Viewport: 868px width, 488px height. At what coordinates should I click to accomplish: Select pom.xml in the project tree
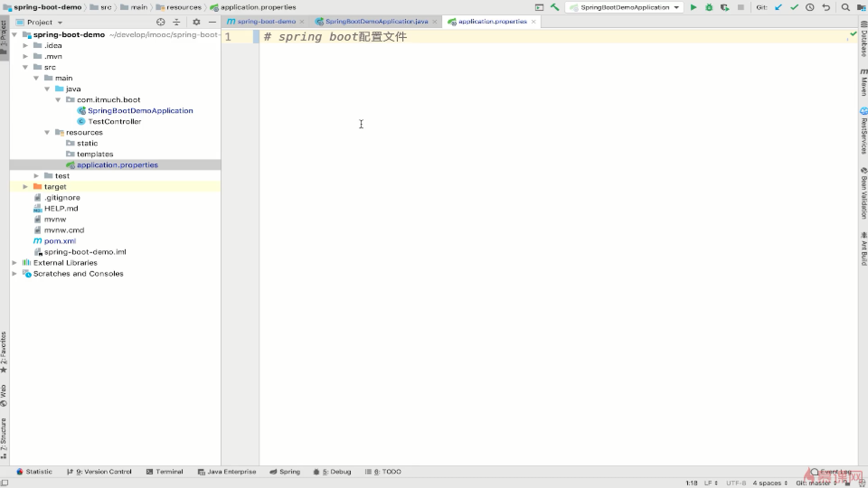[x=60, y=241]
